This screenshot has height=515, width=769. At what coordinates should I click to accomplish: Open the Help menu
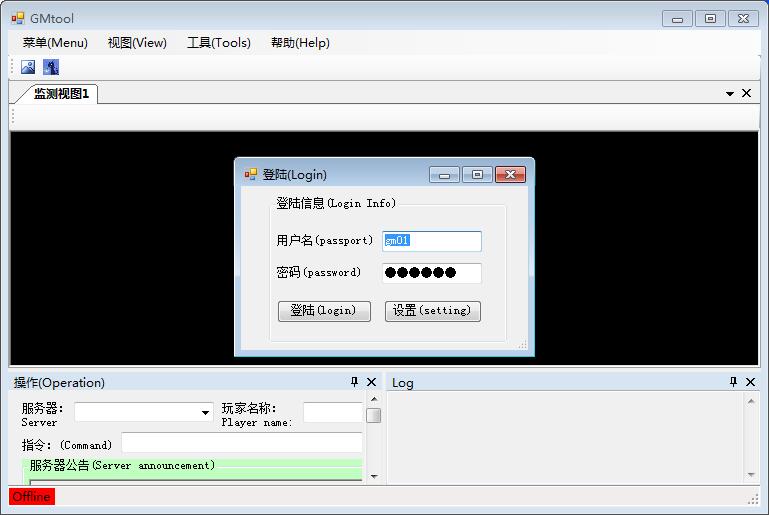point(300,43)
